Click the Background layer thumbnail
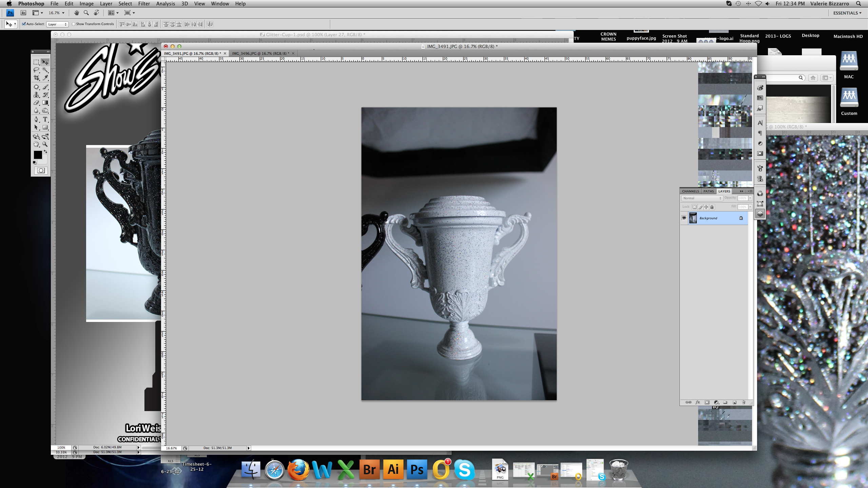This screenshot has width=868, height=488. 693,218
